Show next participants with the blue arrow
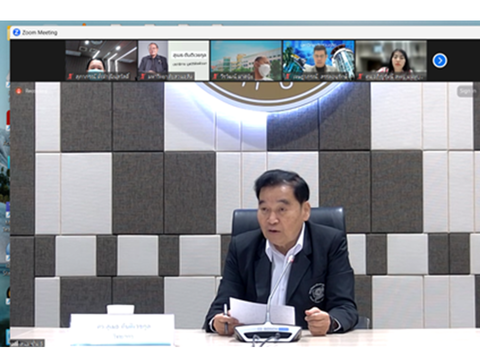Image resolution: width=480 pixels, height=360 pixels. [x=440, y=61]
